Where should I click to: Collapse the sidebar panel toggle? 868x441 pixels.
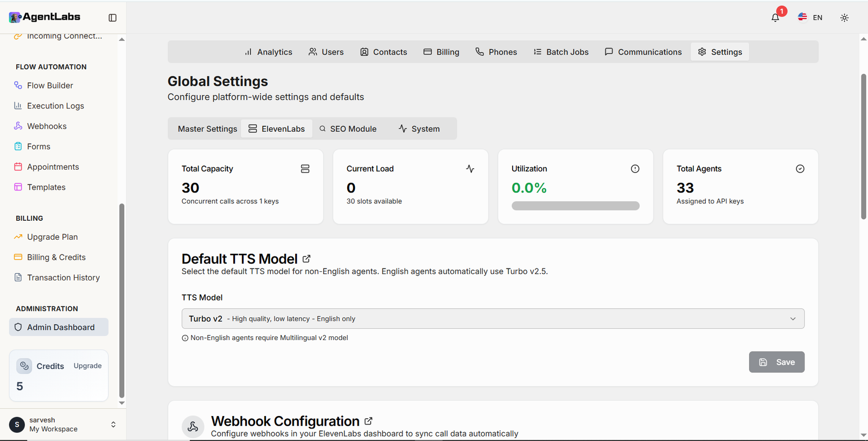(112, 18)
